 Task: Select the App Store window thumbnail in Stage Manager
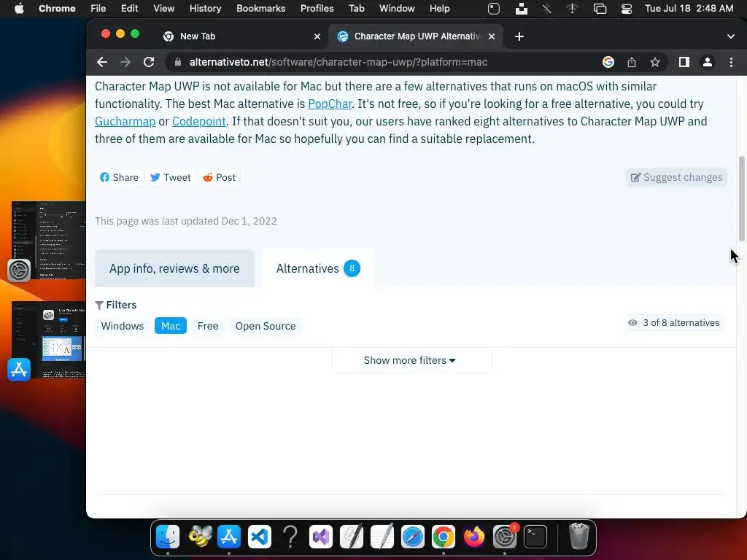(x=49, y=339)
